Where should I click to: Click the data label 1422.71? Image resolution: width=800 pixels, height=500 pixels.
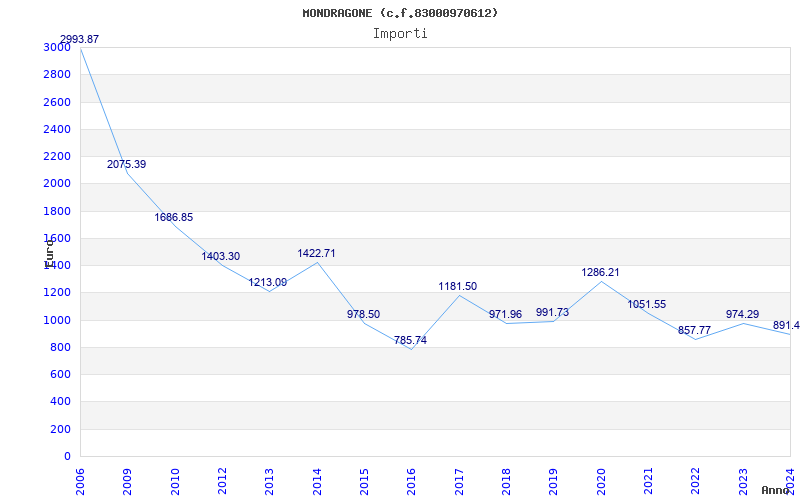(316, 253)
